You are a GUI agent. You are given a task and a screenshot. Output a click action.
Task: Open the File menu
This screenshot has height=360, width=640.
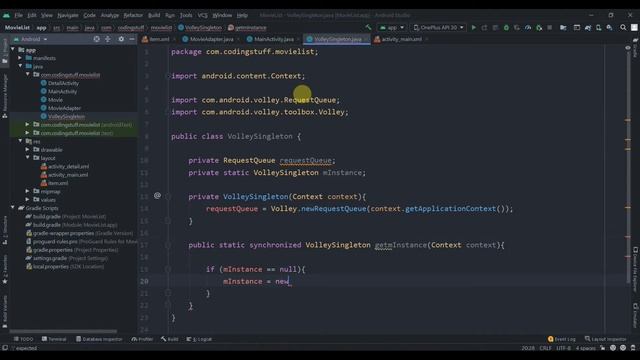point(18,15)
